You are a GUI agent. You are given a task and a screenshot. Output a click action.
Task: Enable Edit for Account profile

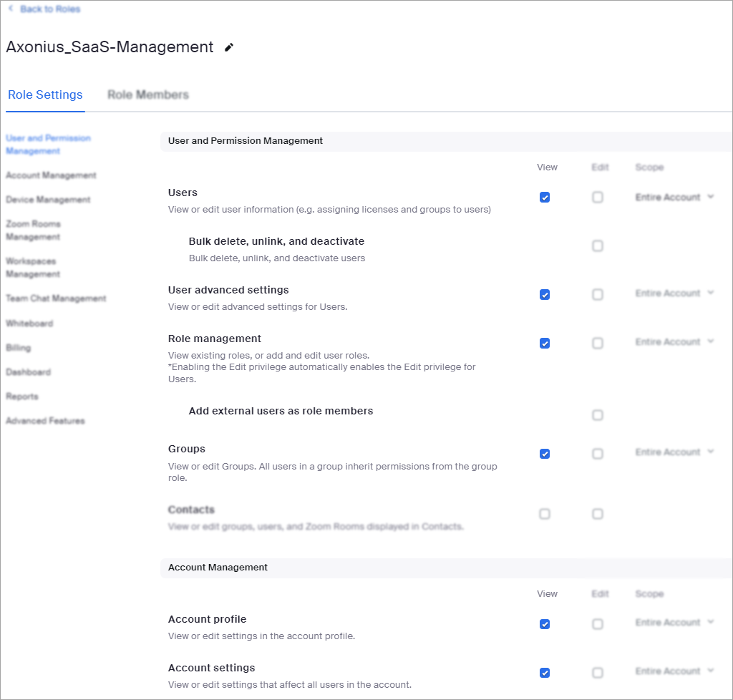coord(598,624)
